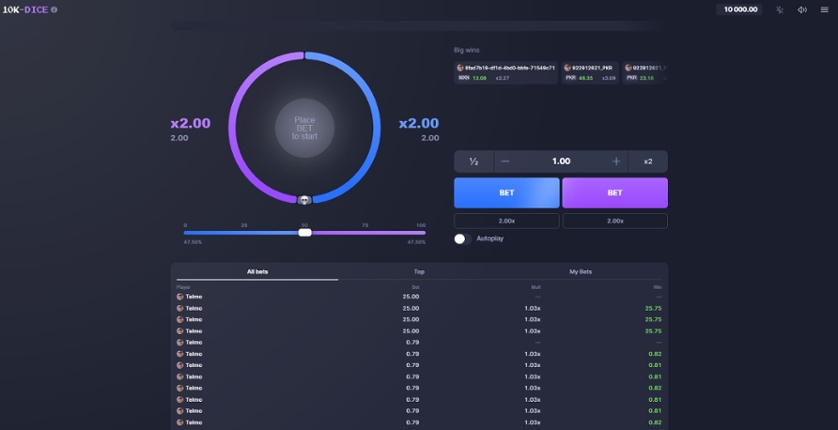Open the My Bets tab
The width and height of the screenshot is (838, 430).
(580, 271)
